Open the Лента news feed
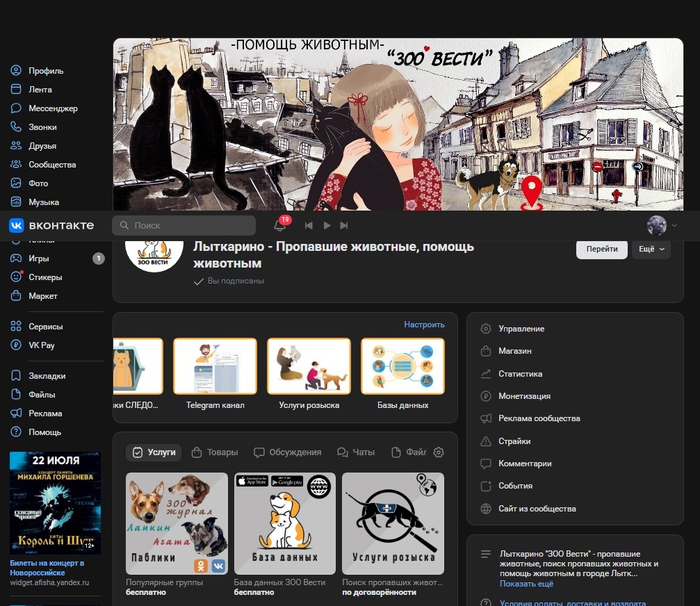The width and height of the screenshot is (700, 606). click(x=31, y=89)
